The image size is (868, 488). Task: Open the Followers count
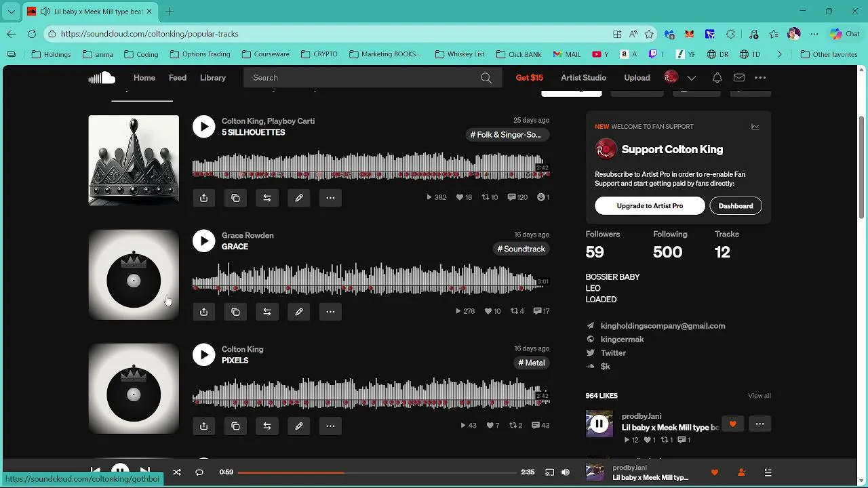click(603, 245)
